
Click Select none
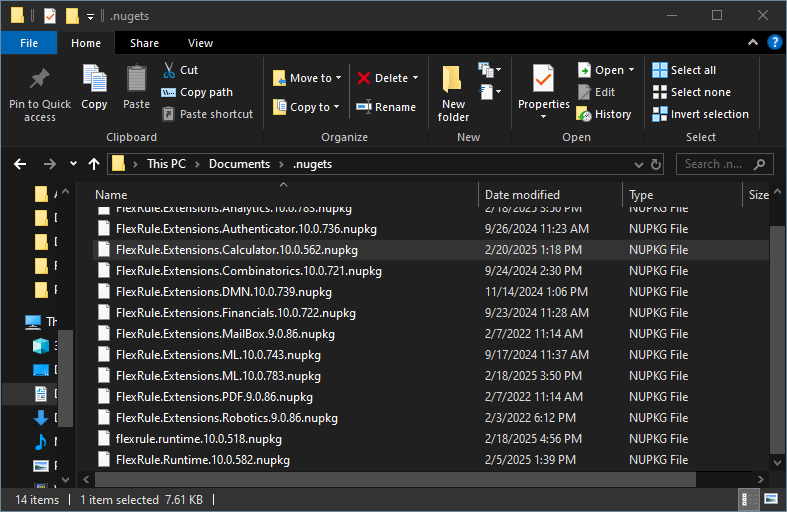point(692,92)
